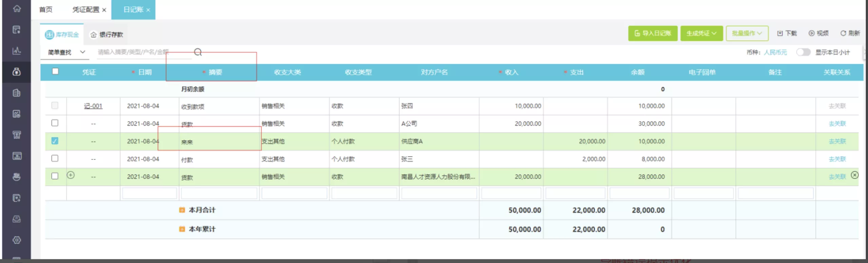Click the delete row circle-x icon
The height and width of the screenshot is (263, 868).
(x=855, y=175)
